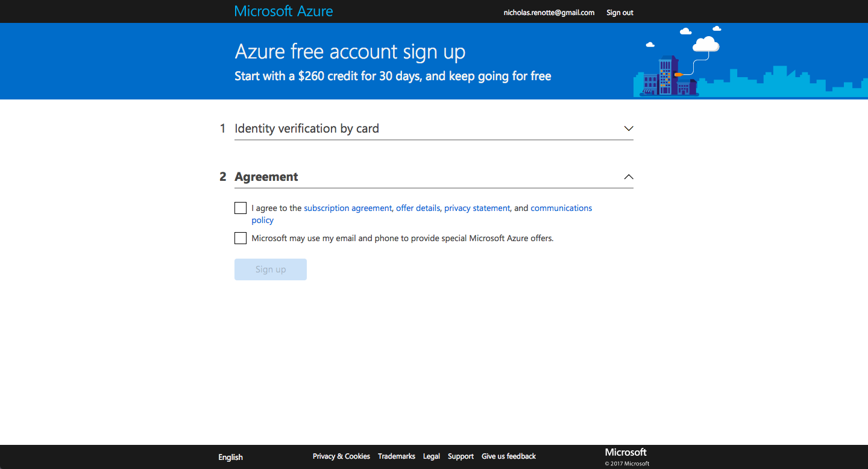
Task: Click the Microsoft Azure logo in header
Action: [283, 11]
